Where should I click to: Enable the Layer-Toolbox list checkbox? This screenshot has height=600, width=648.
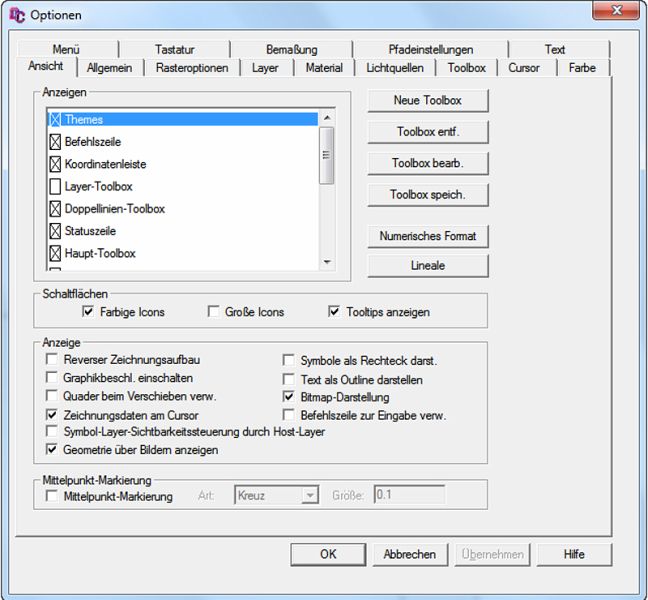point(56,187)
